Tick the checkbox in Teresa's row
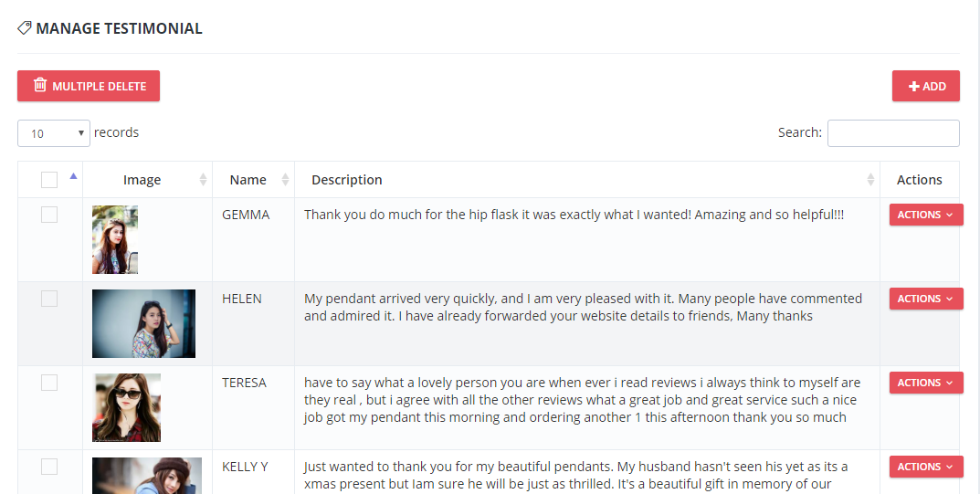 49,383
